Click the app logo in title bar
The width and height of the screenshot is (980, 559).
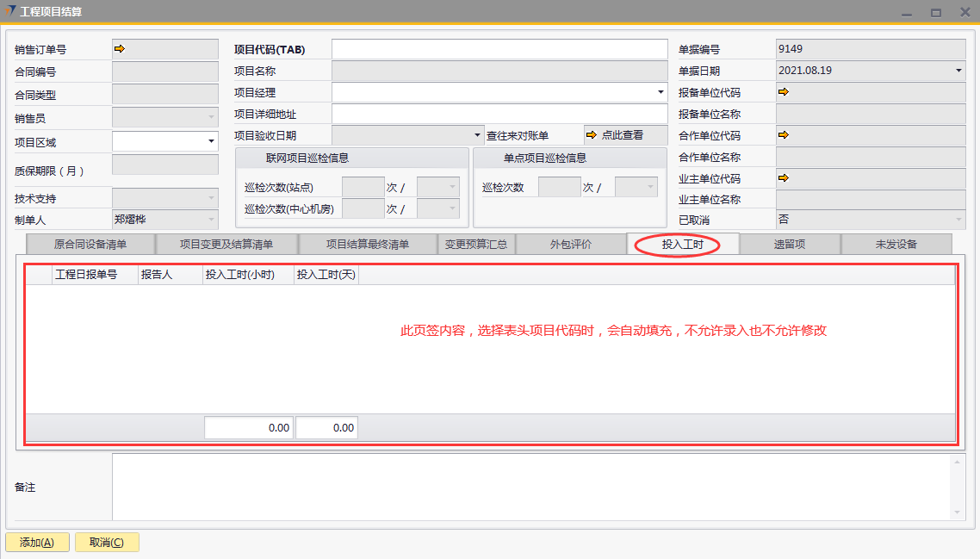pos(10,11)
